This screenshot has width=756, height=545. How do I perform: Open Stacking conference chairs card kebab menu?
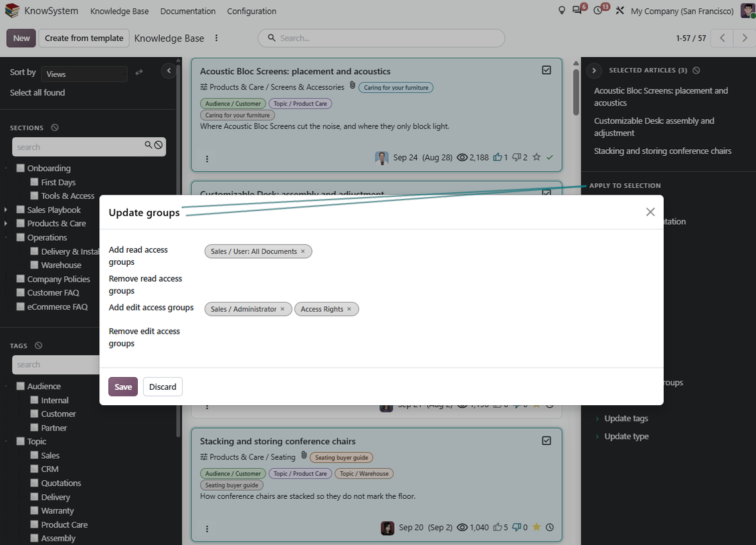point(207,528)
